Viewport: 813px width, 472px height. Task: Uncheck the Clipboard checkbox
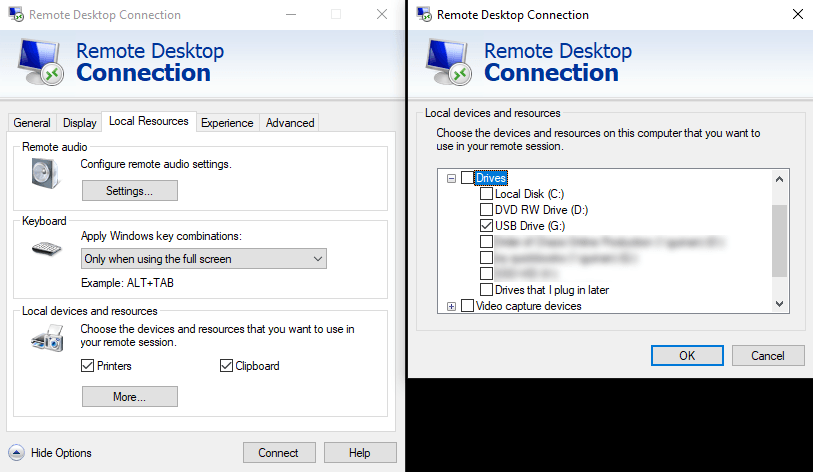click(x=226, y=366)
